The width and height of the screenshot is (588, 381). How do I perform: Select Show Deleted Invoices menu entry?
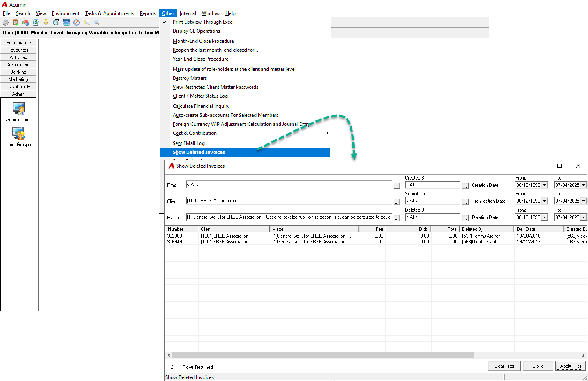tap(244, 152)
